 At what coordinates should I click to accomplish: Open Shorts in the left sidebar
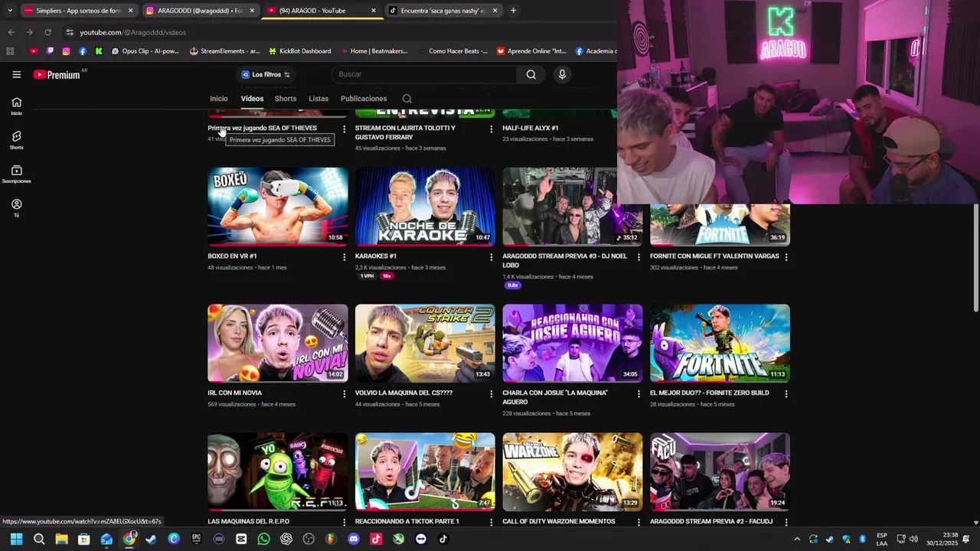click(16, 140)
